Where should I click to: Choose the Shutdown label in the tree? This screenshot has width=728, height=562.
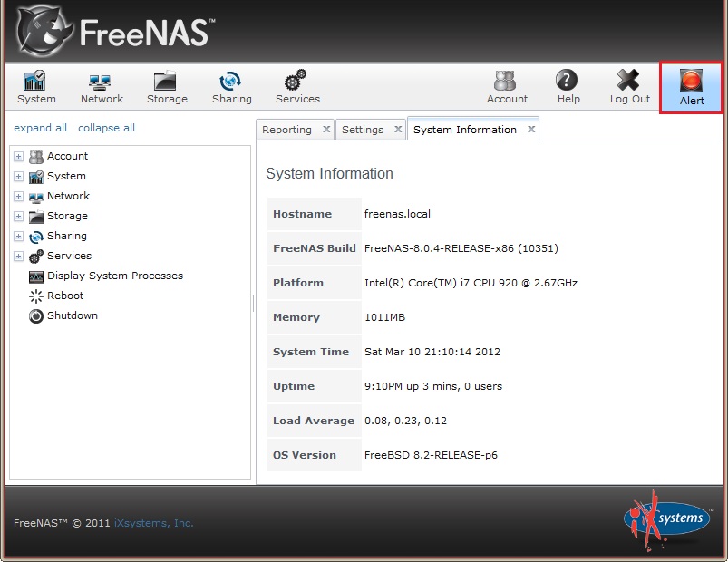click(73, 315)
